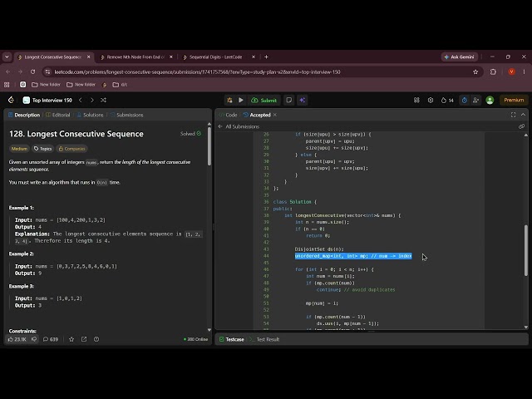Switch to the Description tab

24,115
